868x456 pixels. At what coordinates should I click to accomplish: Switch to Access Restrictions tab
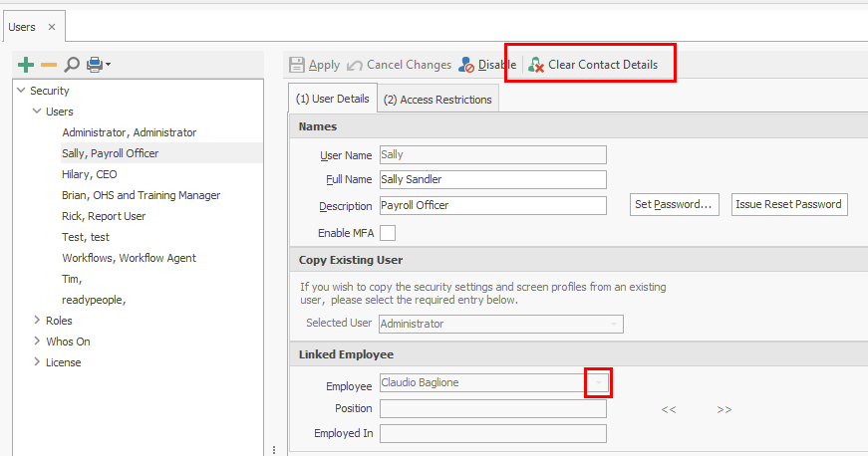coord(437,100)
